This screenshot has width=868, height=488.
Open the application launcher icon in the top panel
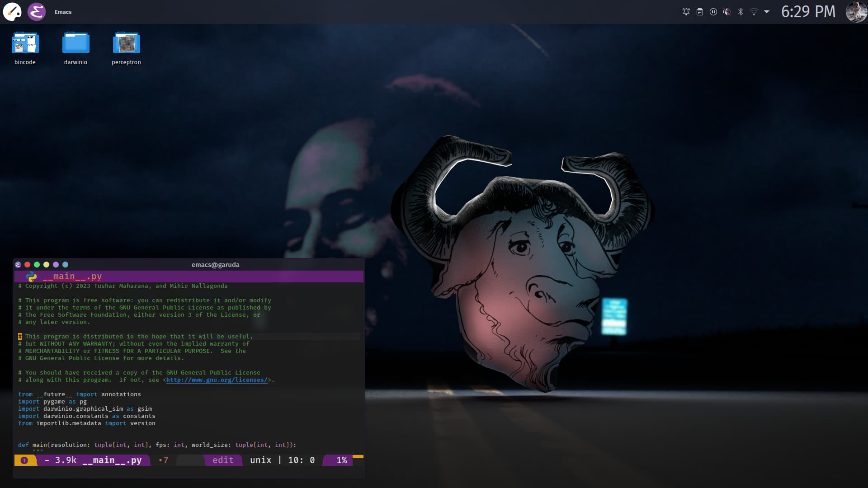click(12, 12)
